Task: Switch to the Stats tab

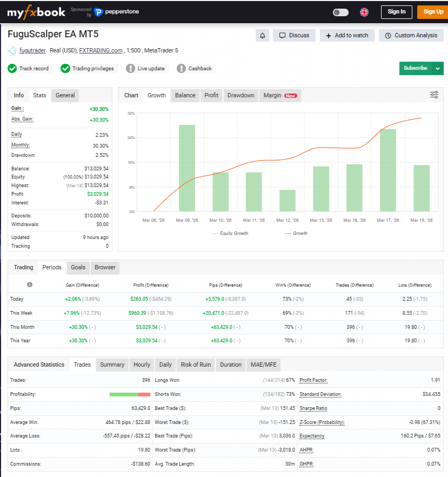Action: click(x=39, y=96)
